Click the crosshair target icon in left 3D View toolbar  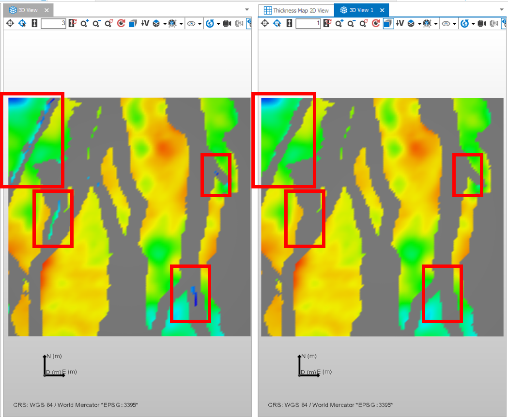(10, 23)
